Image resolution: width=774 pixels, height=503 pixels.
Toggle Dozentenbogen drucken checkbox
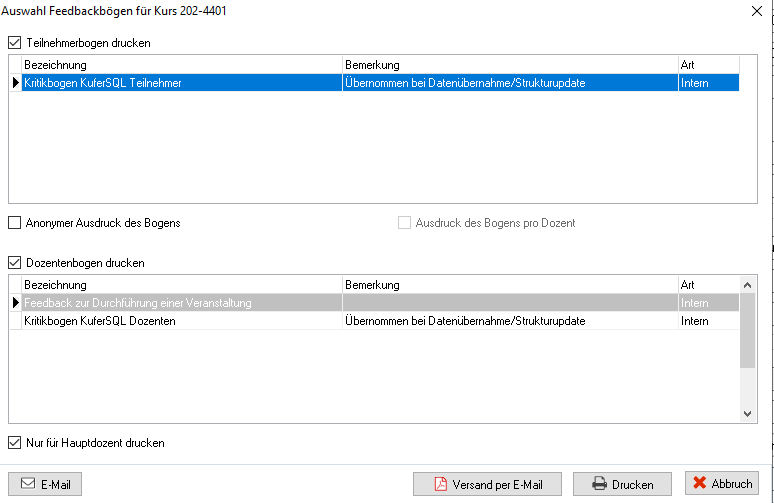tap(15, 263)
